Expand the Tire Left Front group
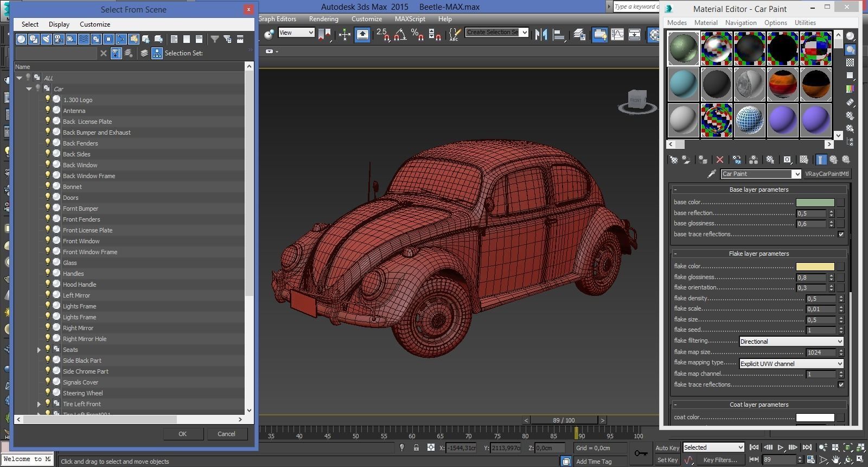Screen dimensions: 868x467 (x=39, y=404)
